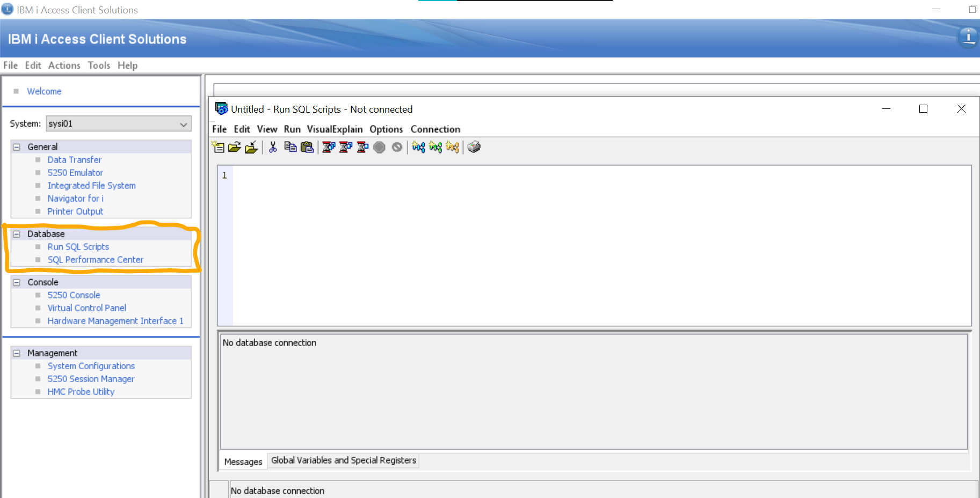Click the Run From Selected hourglass icon
The width and height of the screenshot is (980, 498).
(x=346, y=147)
